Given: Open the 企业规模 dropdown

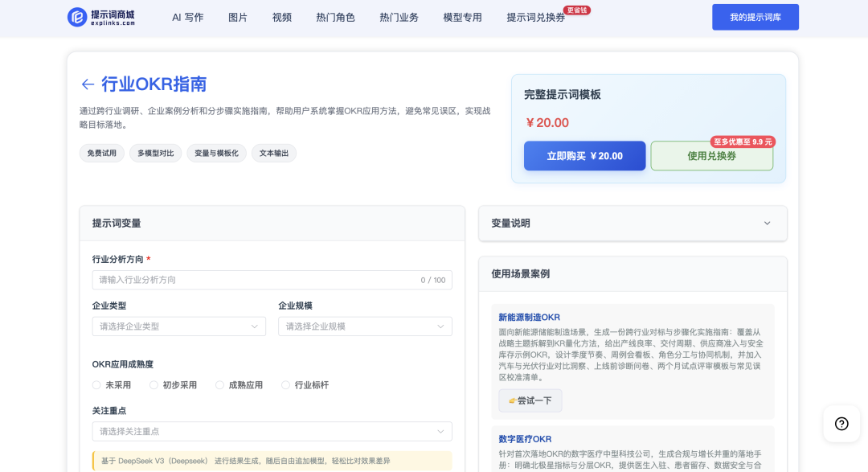Looking at the screenshot, I should tap(365, 326).
